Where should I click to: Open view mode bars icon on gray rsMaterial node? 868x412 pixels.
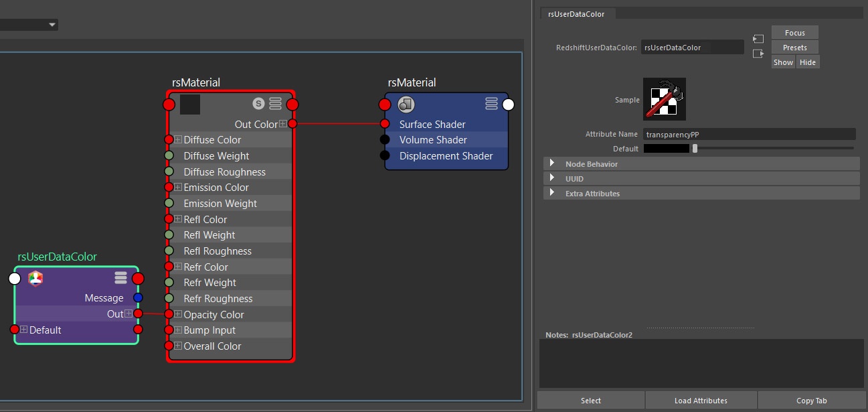pos(276,104)
